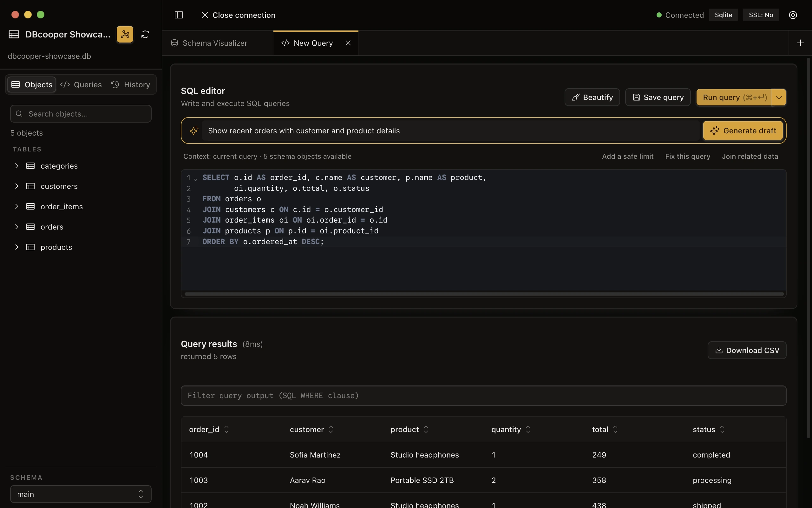Image resolution: width=812 pixels, height=508 pixels.
Task: Click the Connected status indicator
Action: tap(680, 15)
